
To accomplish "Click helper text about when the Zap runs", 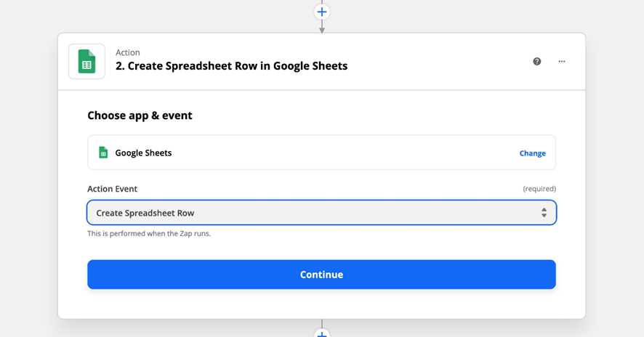I will pyautogui.click(x=149, y=234).
